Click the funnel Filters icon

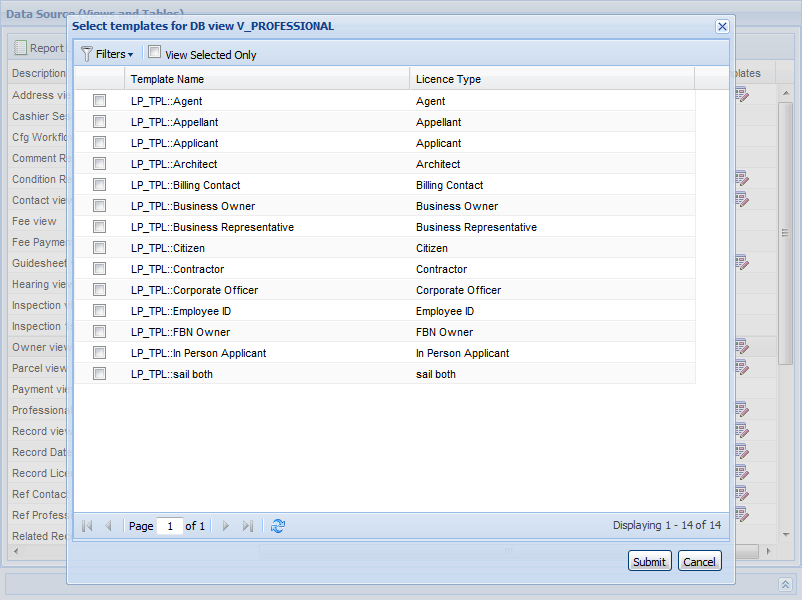[x=87, y=54]
